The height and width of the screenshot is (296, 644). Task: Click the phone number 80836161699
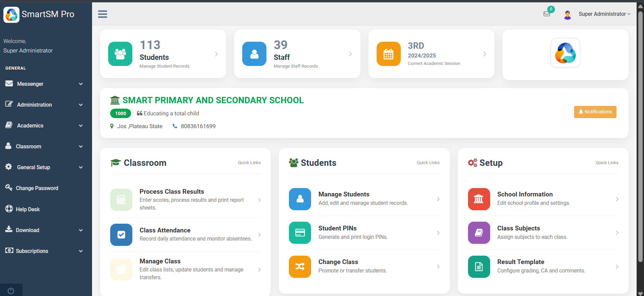[198, 126]
